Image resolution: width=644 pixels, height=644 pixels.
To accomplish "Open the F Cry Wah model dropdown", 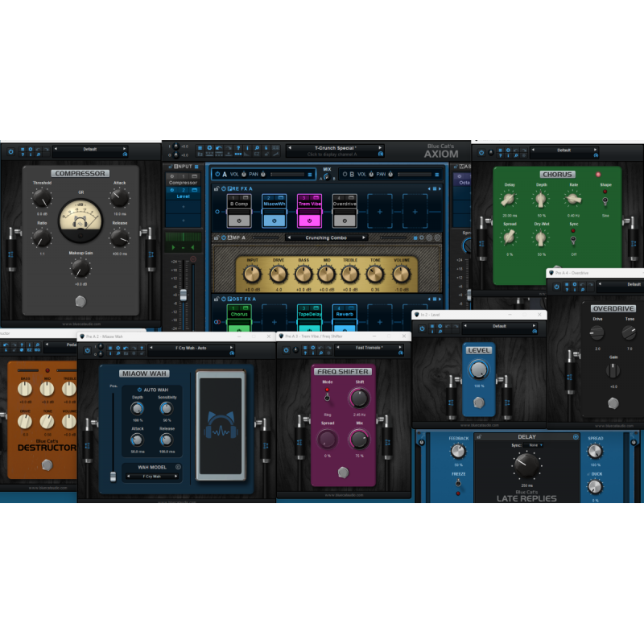I will [x=152, y=477].
